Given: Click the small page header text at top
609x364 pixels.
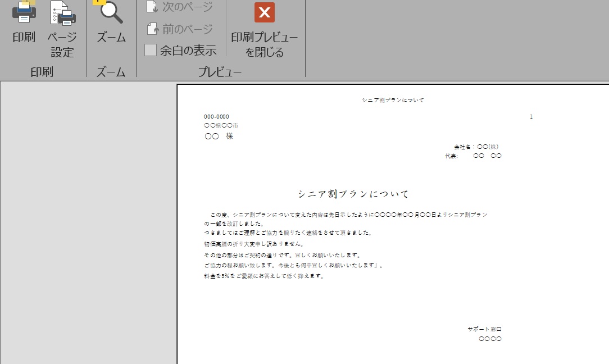Looking at the screenshot, I should [x=393, y=100].
